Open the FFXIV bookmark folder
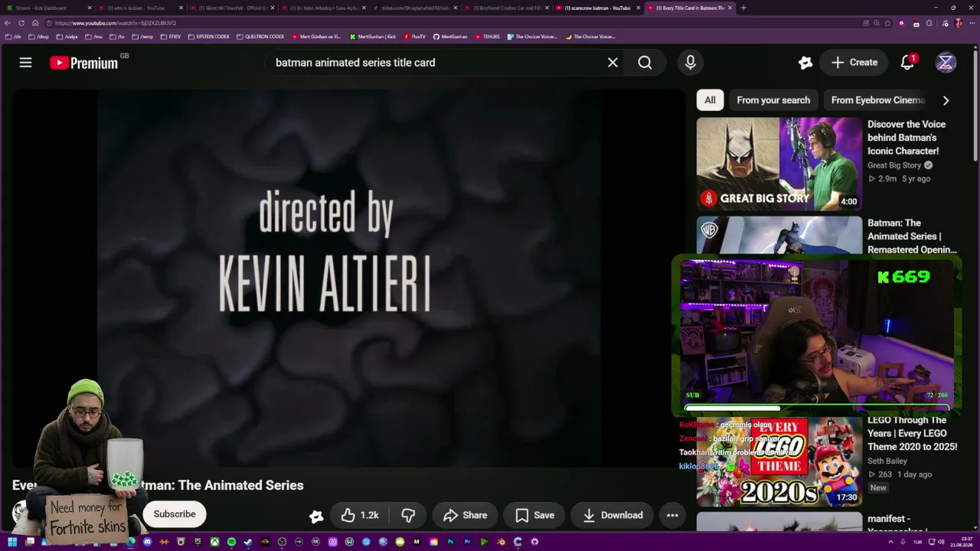980x551 pixels. 171,37
